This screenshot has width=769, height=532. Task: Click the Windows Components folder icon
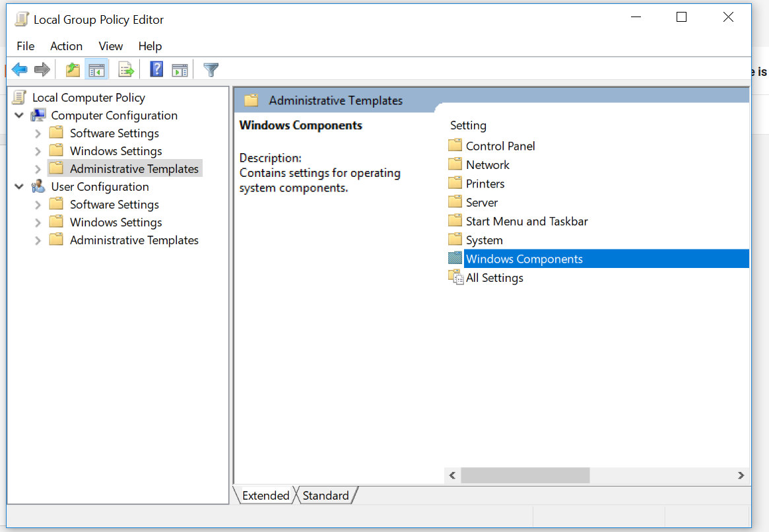(x=455, y=258)
